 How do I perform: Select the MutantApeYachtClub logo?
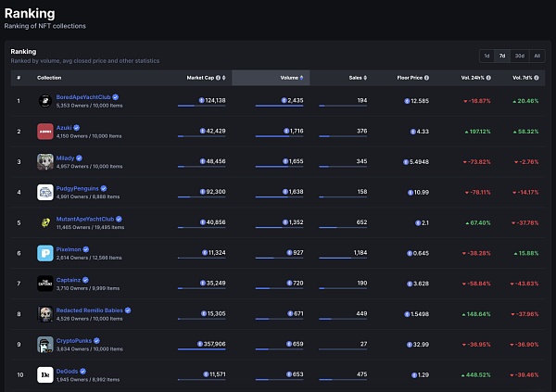point(44,222)
